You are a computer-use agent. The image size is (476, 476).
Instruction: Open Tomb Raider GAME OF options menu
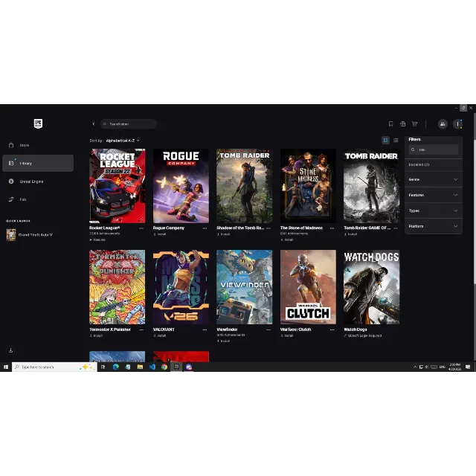click(x=396, y=228)
